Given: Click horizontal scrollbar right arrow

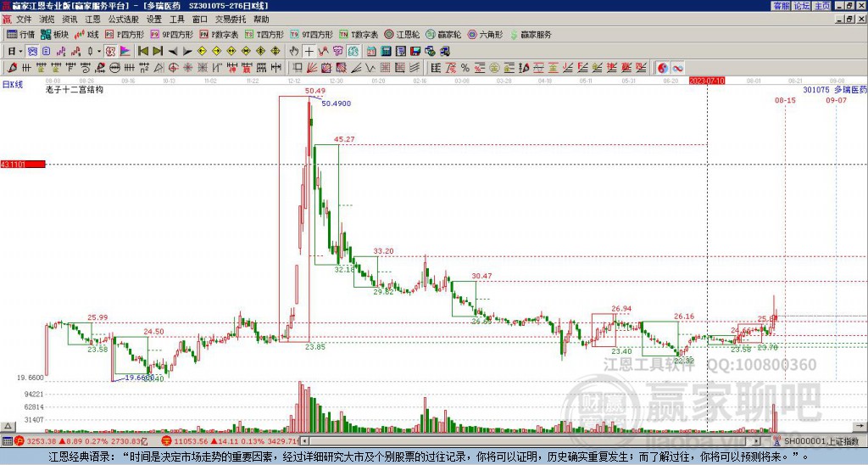Looking at the screenshot, I should click(757, 441).
